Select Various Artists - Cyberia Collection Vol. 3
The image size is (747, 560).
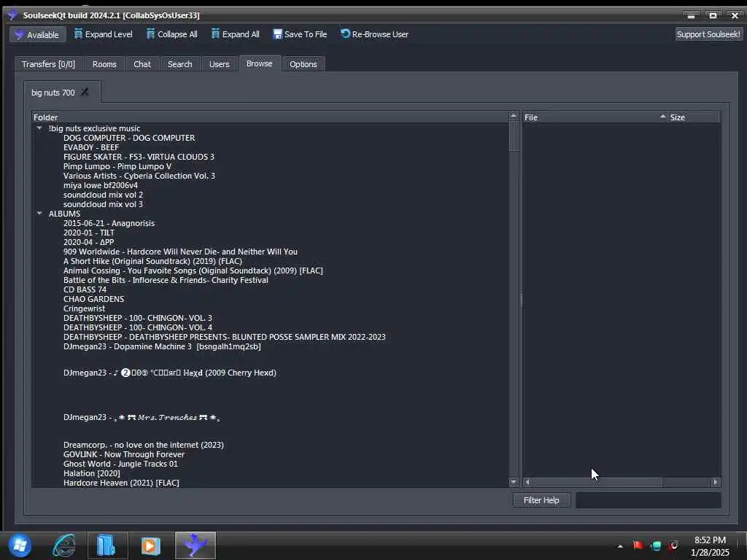pyautogui.click(x=139, y=176)
